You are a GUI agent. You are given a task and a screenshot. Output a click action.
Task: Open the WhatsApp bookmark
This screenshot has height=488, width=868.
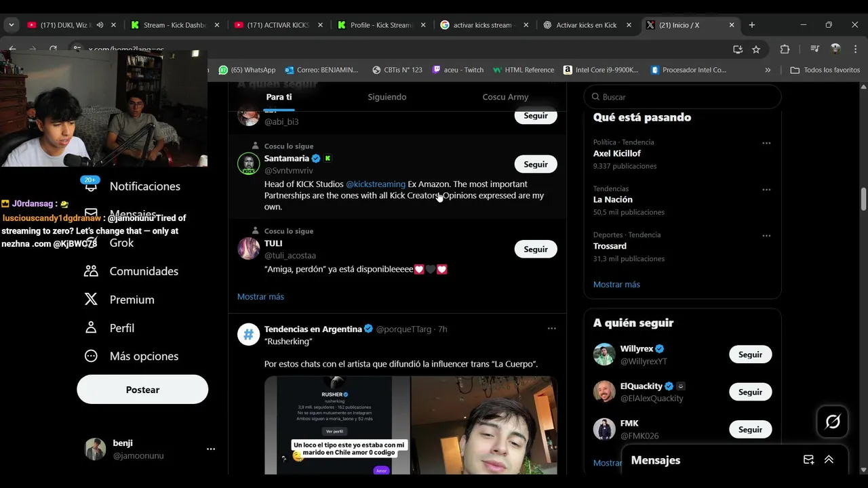click(247, 70)
